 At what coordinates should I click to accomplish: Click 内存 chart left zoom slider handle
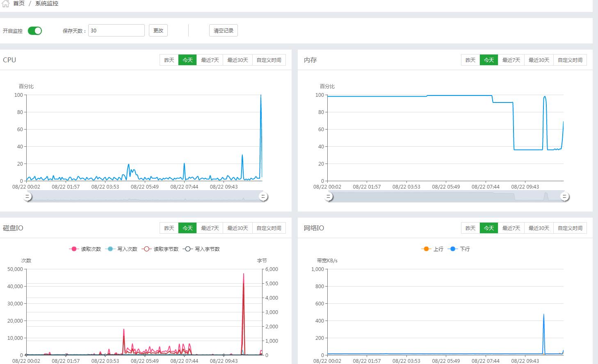329,197
